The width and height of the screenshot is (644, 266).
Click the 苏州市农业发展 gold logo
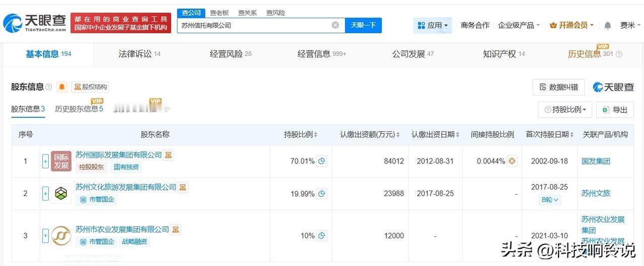coord(61,235)
